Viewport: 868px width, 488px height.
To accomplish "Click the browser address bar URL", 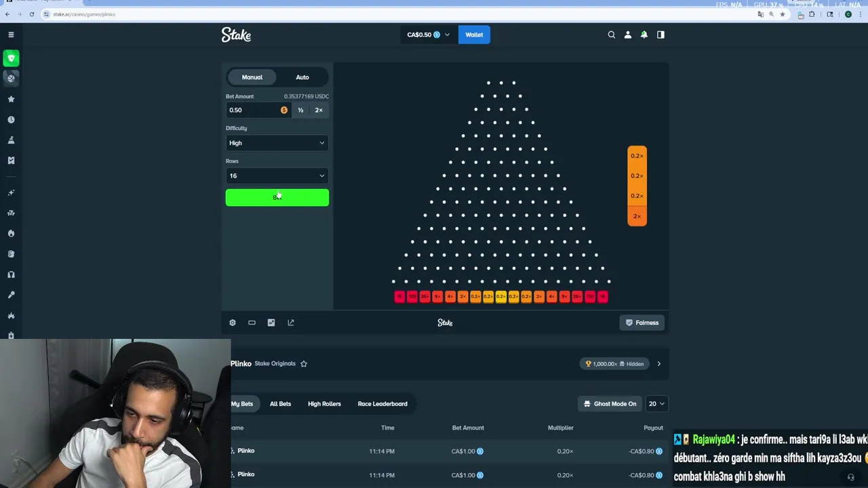I will point(84,14).
